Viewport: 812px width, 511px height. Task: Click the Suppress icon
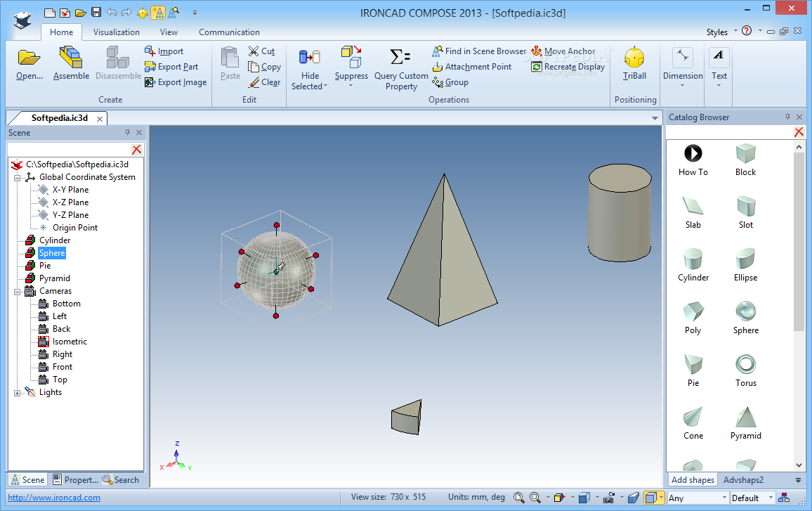click(x=351, y=57)
